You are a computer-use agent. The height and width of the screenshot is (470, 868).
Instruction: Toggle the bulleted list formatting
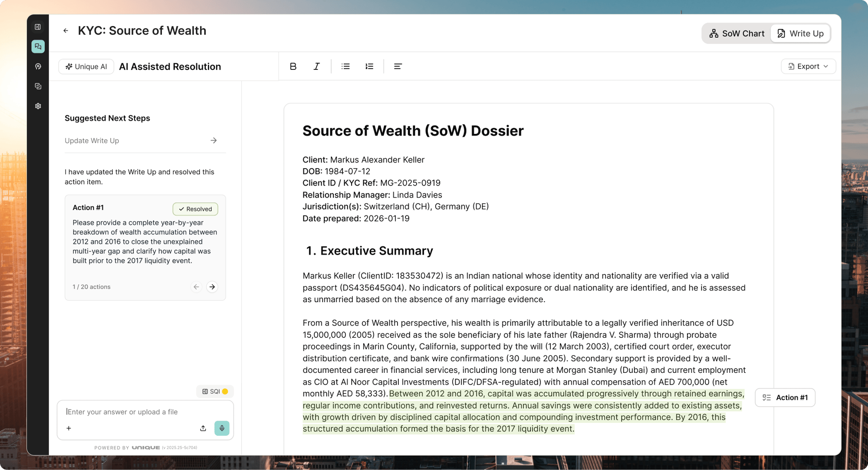(345, 66)
